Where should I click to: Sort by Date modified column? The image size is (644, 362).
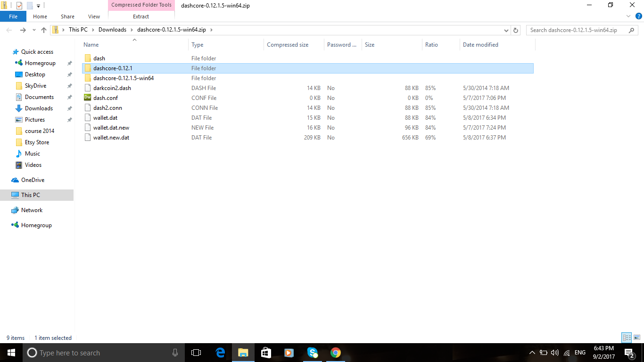click(497, 45)
